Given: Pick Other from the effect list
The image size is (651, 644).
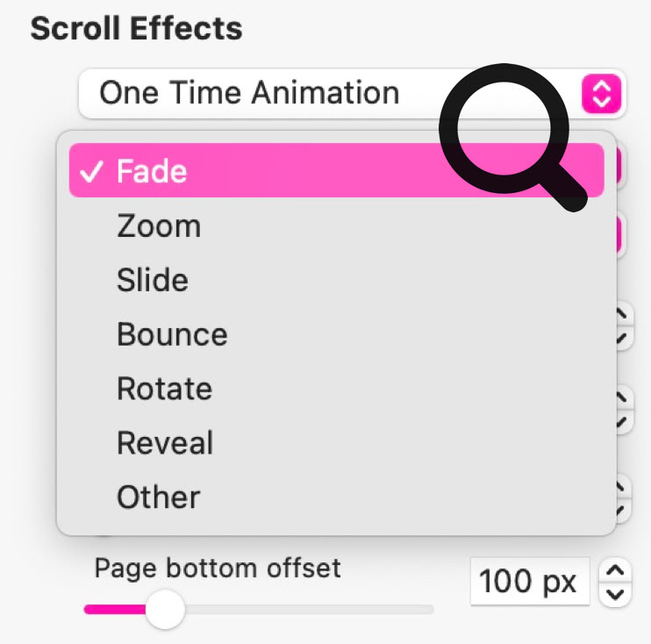Looking at the screenshot, I should click(159, 497).
